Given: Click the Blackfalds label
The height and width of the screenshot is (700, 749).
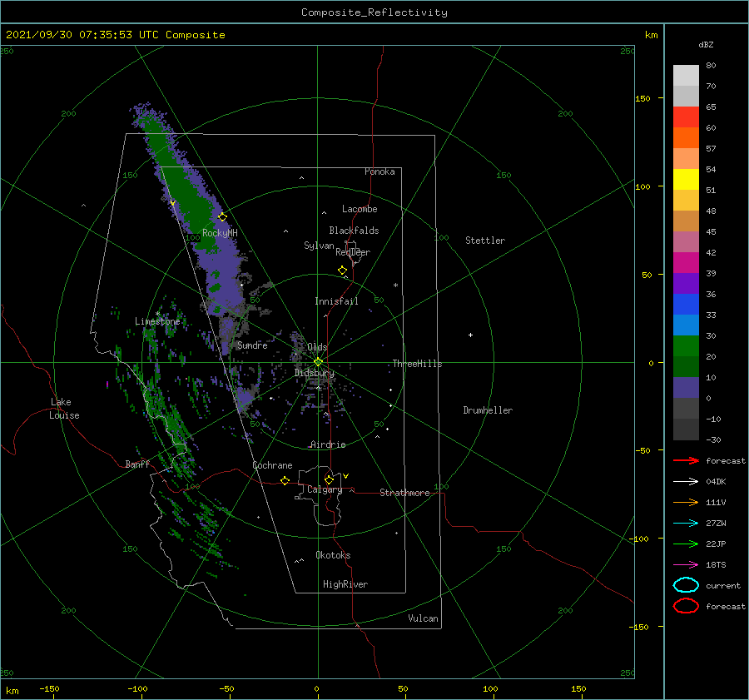Looking at the screenshot, I should pyautogui.click(x=354, y=231).
